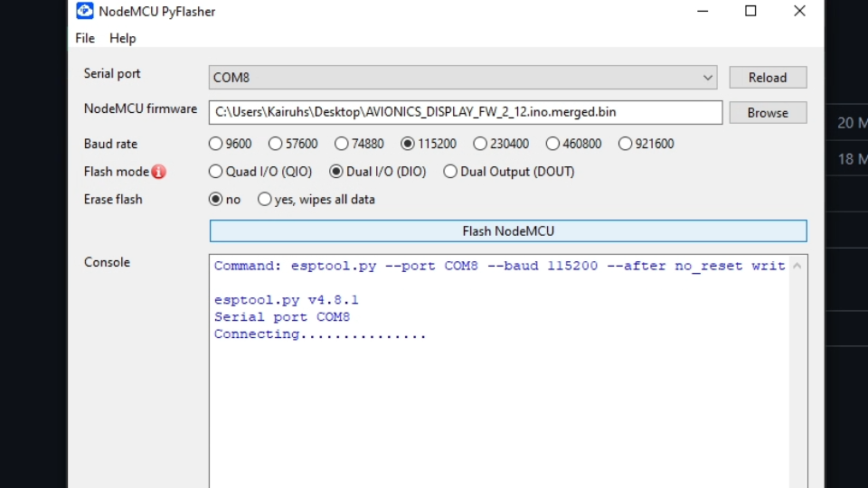Click the Browse firmware button
The image size is (868, 488).
coord(768,113)
